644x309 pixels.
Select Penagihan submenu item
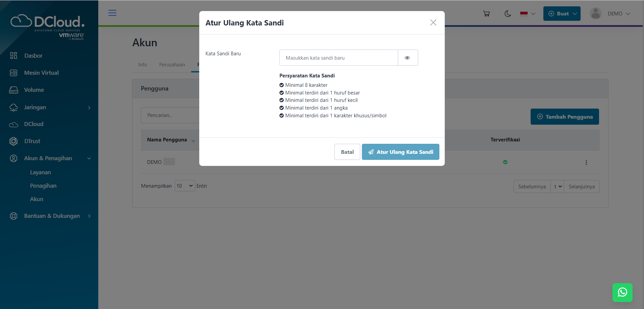[x=43, y=186]
